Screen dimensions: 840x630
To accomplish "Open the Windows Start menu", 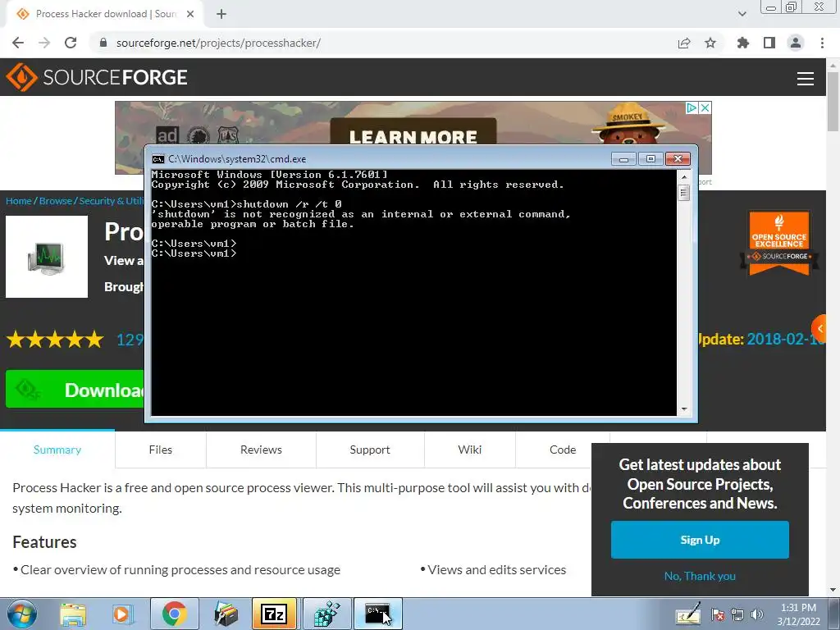I will (21, 614).
